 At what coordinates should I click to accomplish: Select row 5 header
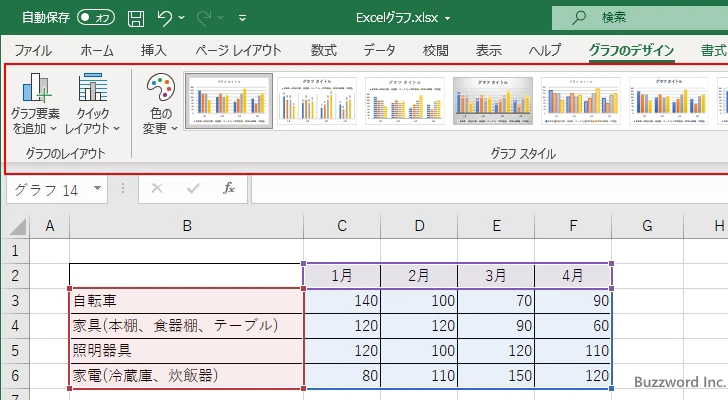(x=15, y=351)
